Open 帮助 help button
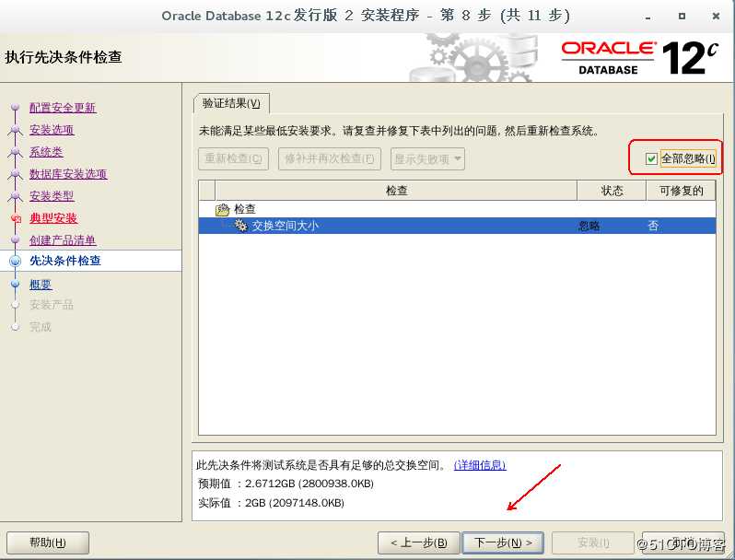This screenshot has width=735, height=560. pos(48,542)
